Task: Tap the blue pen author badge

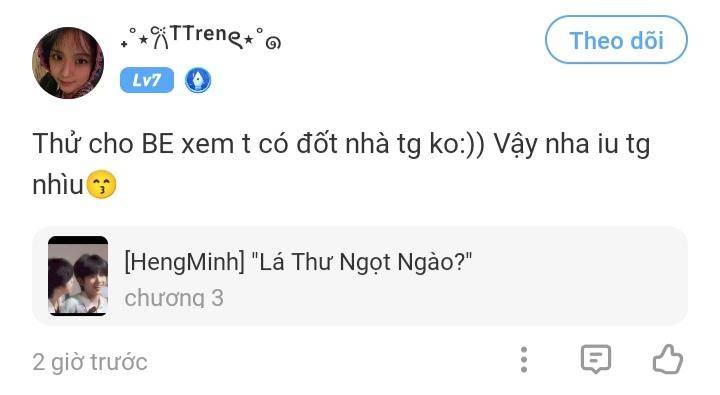Action: point(198,80)
